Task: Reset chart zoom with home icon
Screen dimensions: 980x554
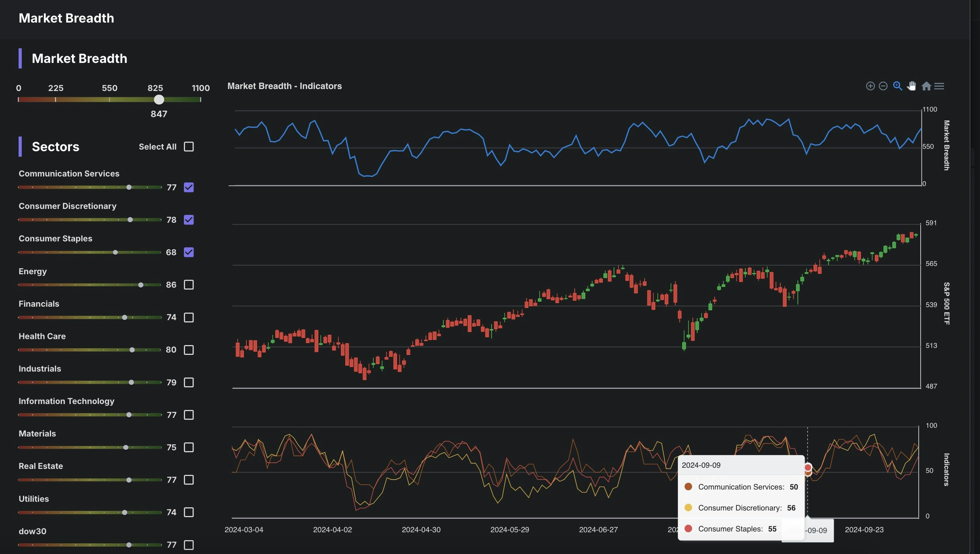Action: [926, 86]
